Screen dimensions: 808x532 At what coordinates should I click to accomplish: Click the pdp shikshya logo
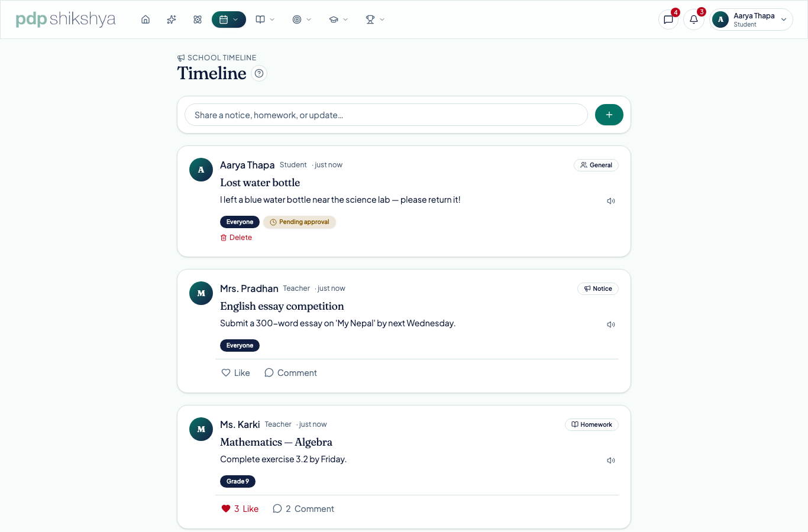[66, 19]
